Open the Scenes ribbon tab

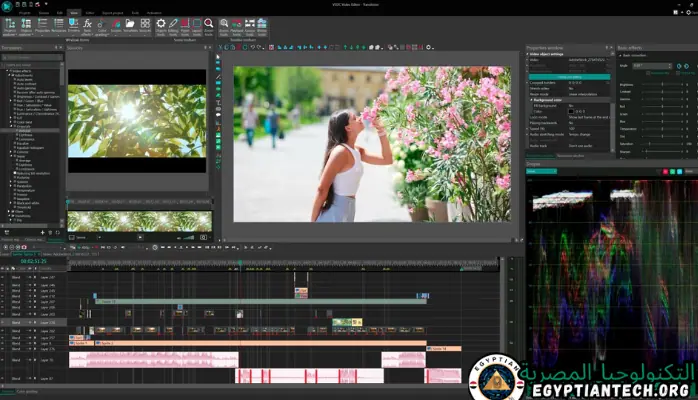click(x=44, y=13)
